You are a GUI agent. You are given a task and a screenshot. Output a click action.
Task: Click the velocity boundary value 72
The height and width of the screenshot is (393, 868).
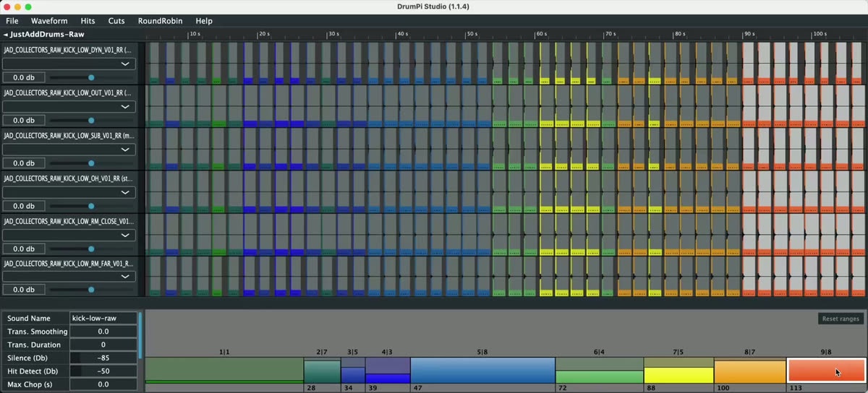[561, 388]
